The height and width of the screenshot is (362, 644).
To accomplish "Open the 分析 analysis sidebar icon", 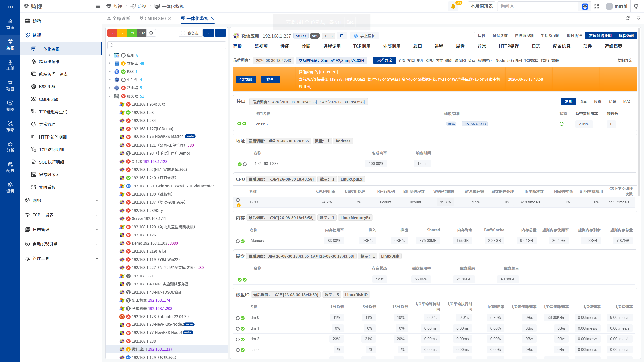I will click(x=10, y=147).
